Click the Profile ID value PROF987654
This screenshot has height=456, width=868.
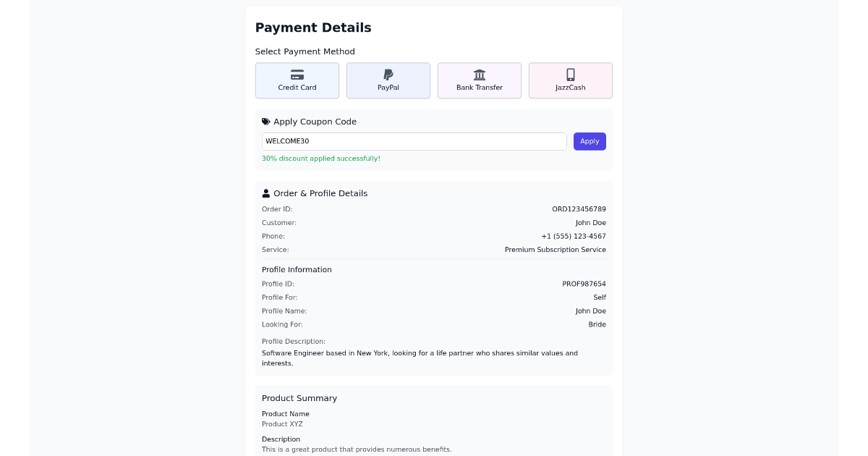[584, 284]
